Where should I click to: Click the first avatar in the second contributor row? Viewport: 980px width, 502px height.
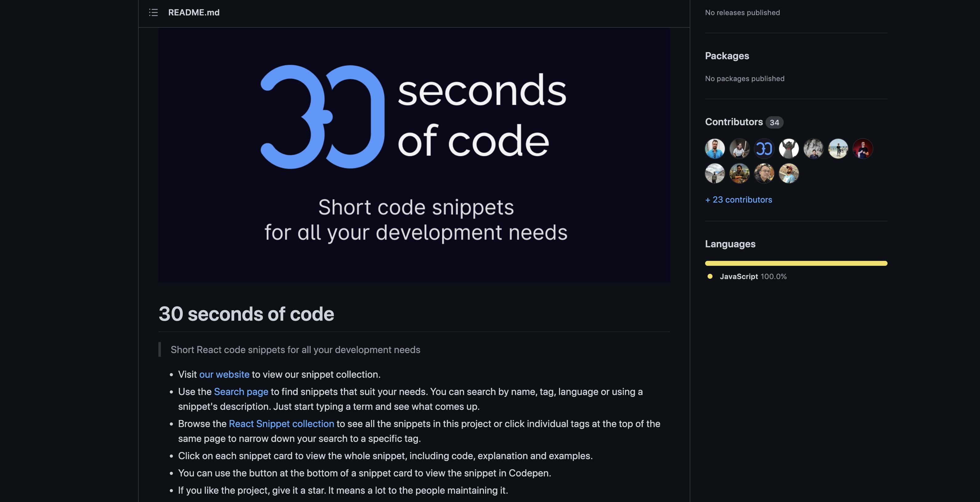pyautogui.click(x=715, y=173)
